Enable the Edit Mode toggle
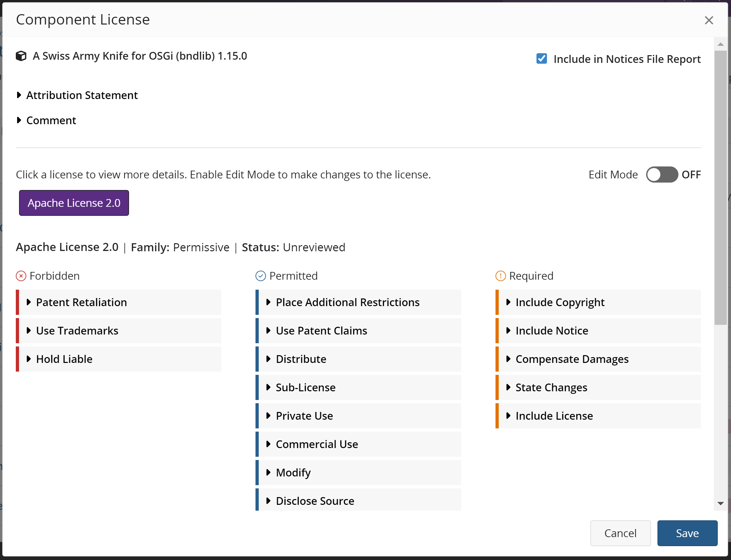Viewport: 731px width, 560px height. (662, 174)
